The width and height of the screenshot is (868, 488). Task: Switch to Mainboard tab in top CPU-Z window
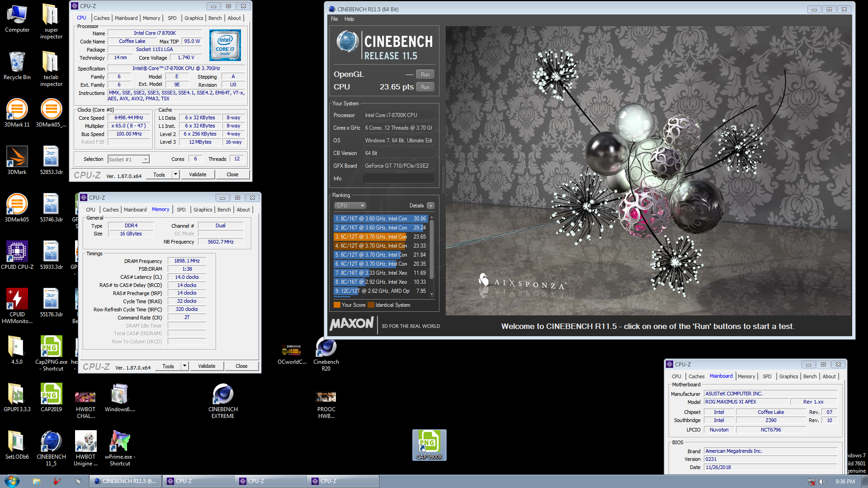[126, 18]
